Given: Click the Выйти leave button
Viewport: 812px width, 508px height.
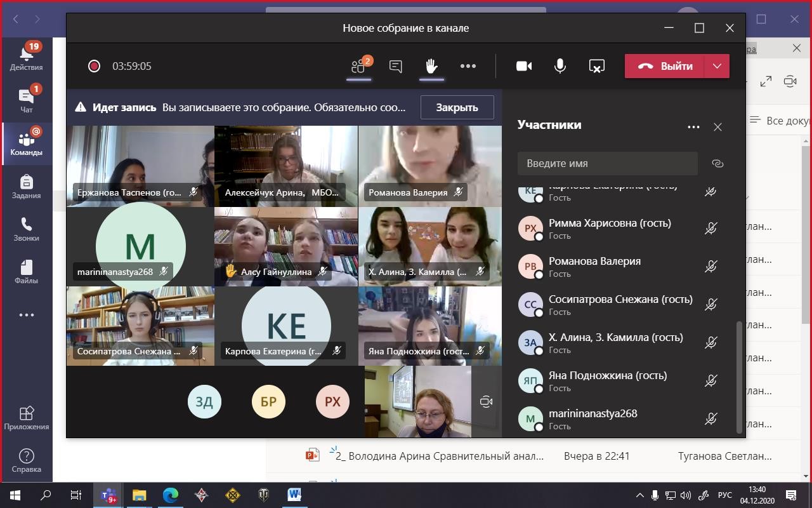Looking at the screenshot, I should (x=664, y=66).
